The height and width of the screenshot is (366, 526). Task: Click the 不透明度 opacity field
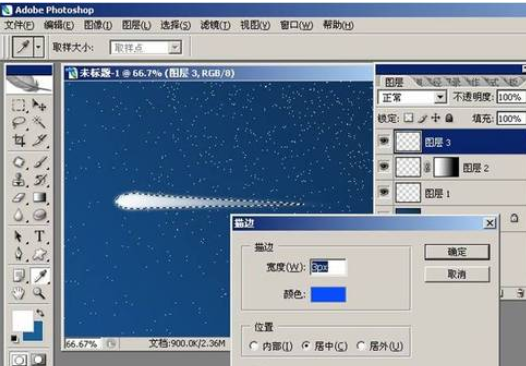point(511,97)
